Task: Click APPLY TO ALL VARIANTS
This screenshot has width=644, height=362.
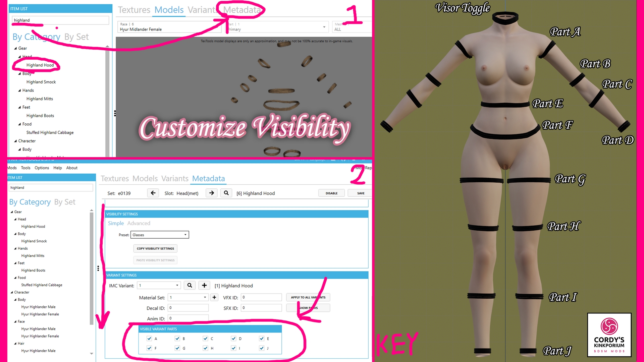Action: [308, 297]
